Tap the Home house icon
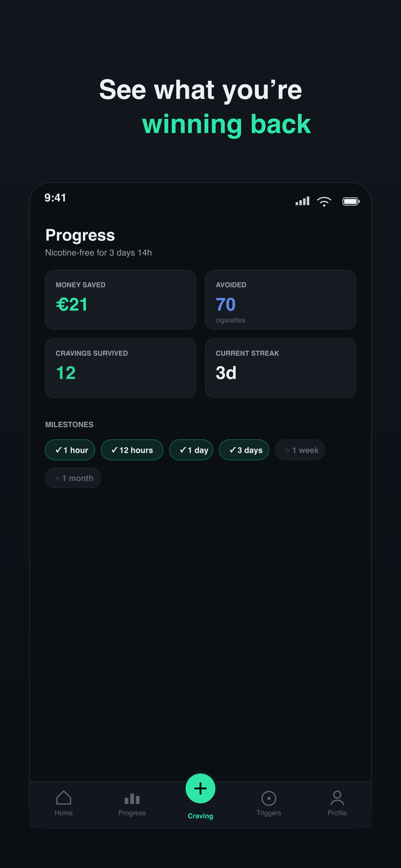Viewport: 401px width, 868px height. (x=64, y=797)
